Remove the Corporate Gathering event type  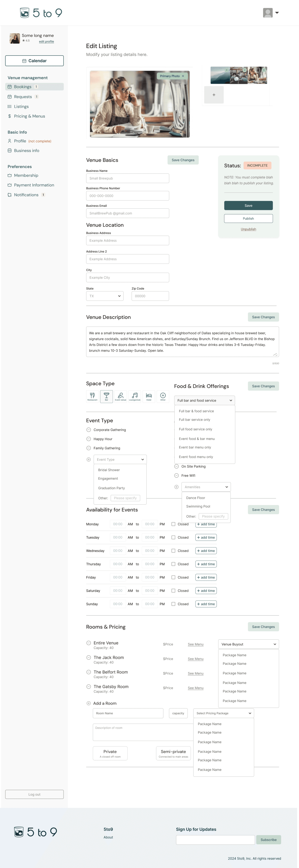click(x=88, y=430)
